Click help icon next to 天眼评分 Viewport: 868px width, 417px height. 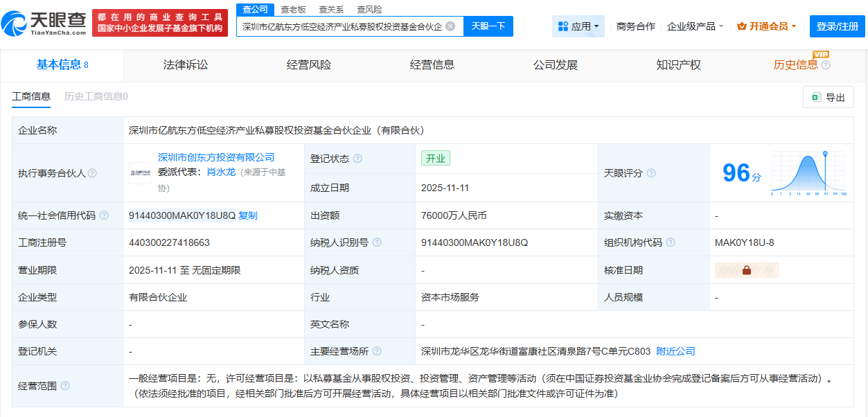[x=651, y=173]
